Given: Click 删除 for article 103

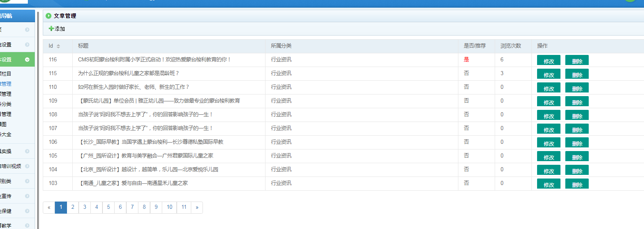Looking at the screenshot, I should pyautogui.click(x=577, y=184).
